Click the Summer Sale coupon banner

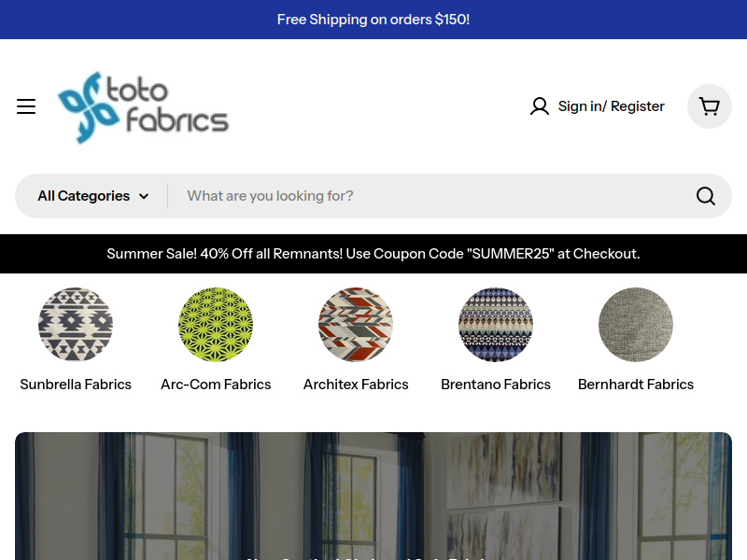[x=373, y=254]
